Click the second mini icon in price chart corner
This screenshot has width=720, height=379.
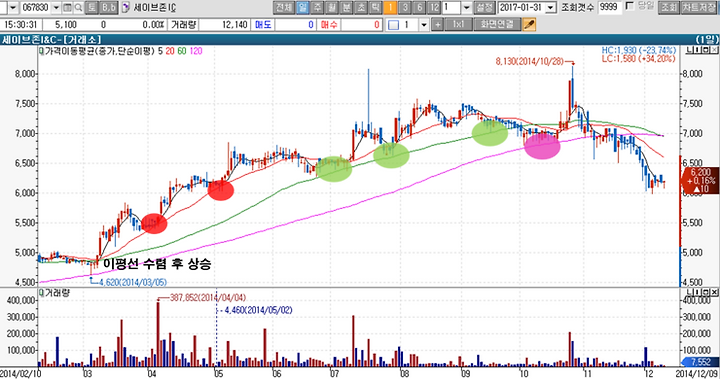(x=697, y=50)
